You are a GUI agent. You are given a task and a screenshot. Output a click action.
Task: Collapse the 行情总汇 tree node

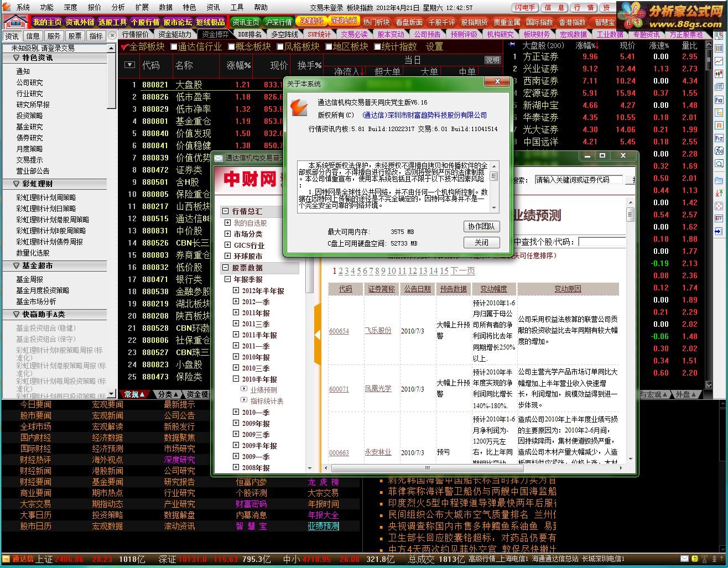(225, 211)
